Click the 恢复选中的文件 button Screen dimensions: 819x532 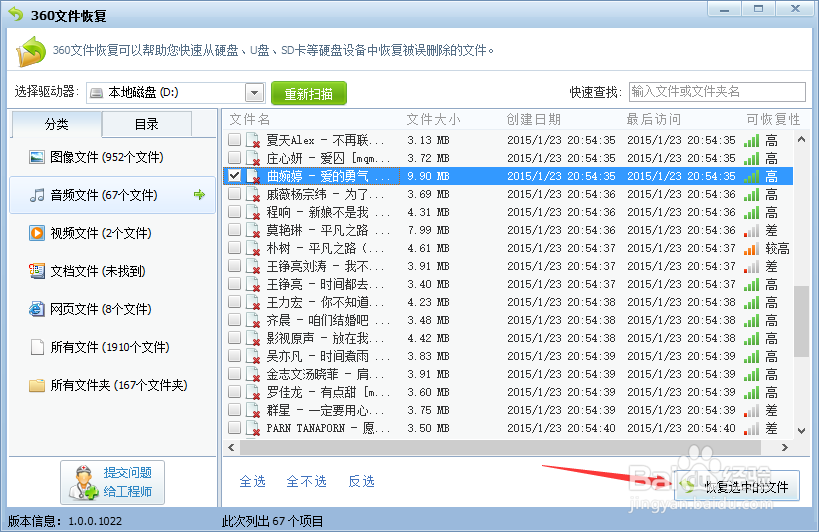[x=737, y=486]
